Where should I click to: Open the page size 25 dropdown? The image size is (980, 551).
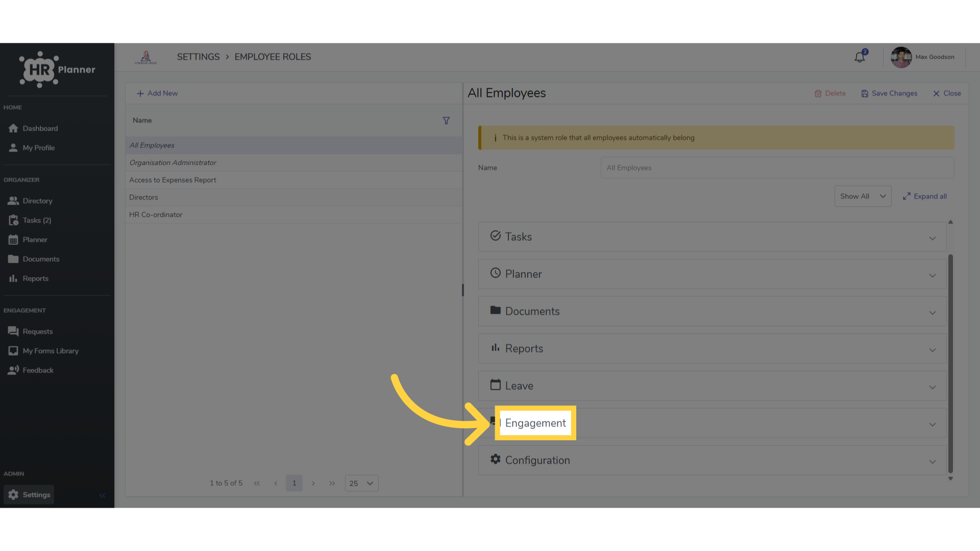(x=361, y=483)
